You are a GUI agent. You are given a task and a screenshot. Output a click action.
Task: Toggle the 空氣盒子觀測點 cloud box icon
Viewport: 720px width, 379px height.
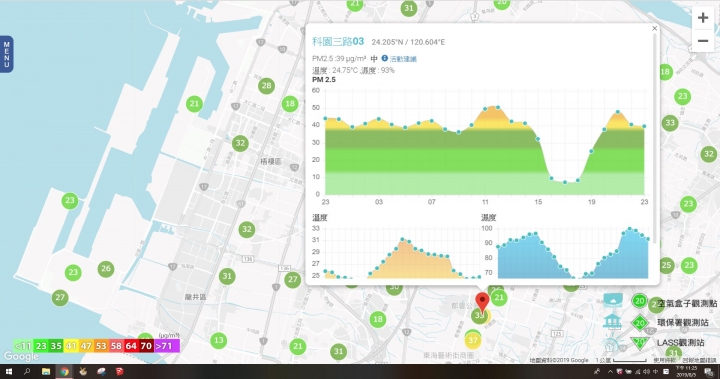click(x=613, y=300)
